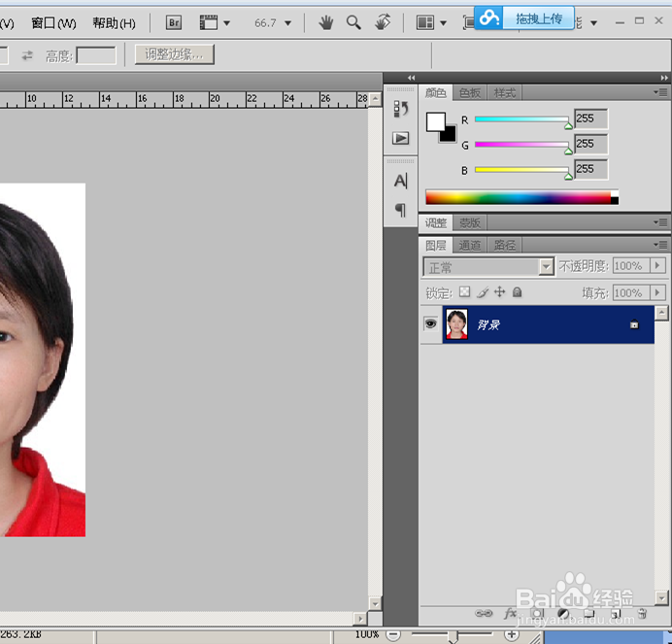Click the R channel slider
This screenshot has width=672, height=644.
tap(521, 119)
